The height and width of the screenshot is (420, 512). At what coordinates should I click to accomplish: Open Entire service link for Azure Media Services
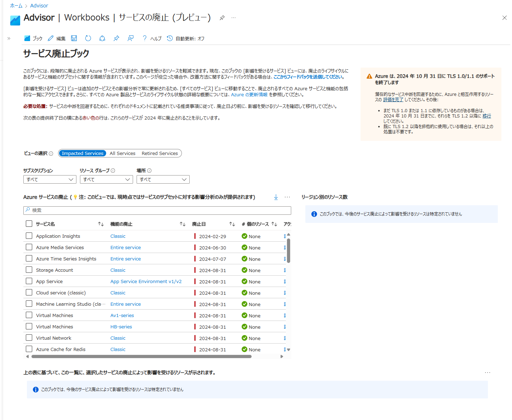[x=126, y=247]
